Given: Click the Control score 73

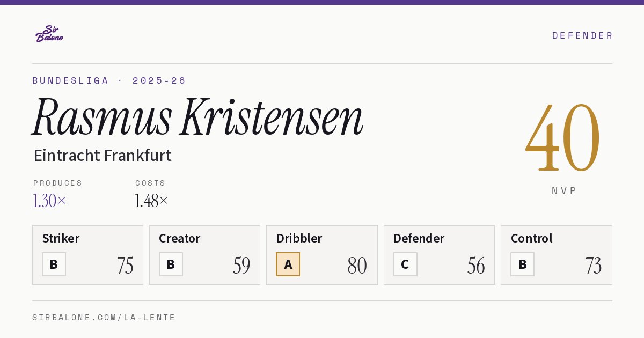Looking at the screenshot, I should point(594,265).
